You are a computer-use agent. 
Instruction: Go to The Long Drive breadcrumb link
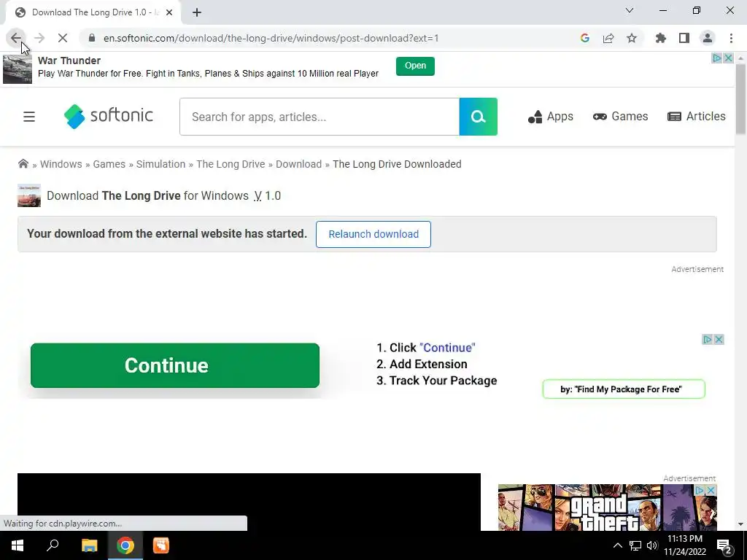(231, 164)
